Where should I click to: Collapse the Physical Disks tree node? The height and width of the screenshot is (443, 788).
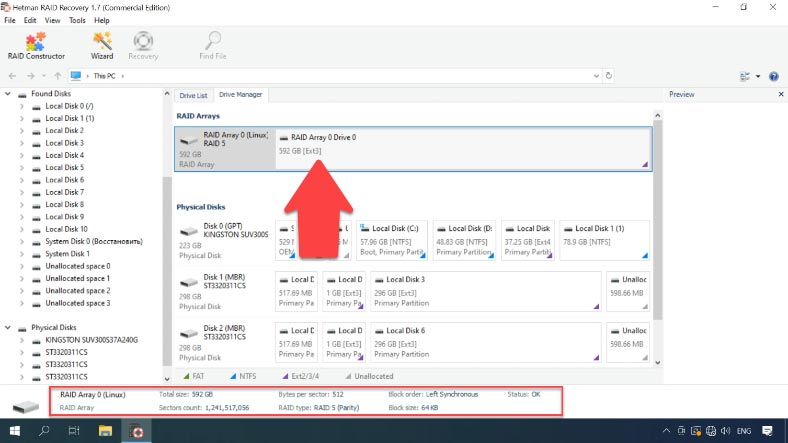coord(8,327)
